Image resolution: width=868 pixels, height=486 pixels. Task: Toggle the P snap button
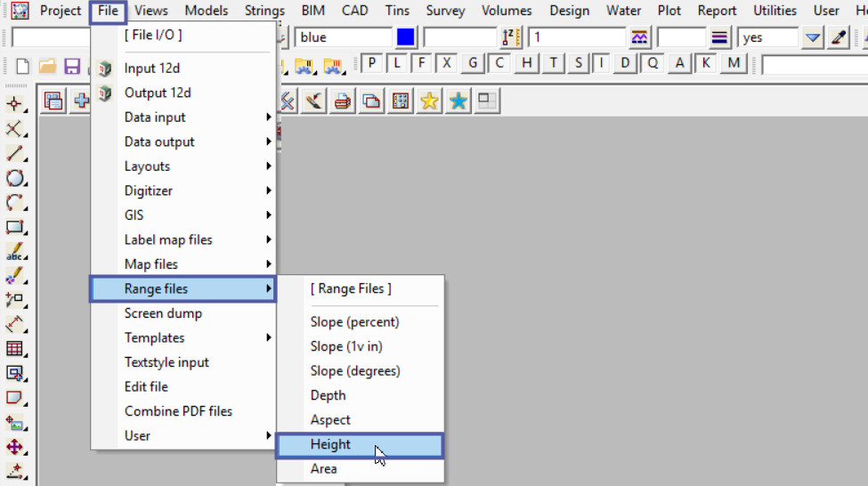(372, 63)
